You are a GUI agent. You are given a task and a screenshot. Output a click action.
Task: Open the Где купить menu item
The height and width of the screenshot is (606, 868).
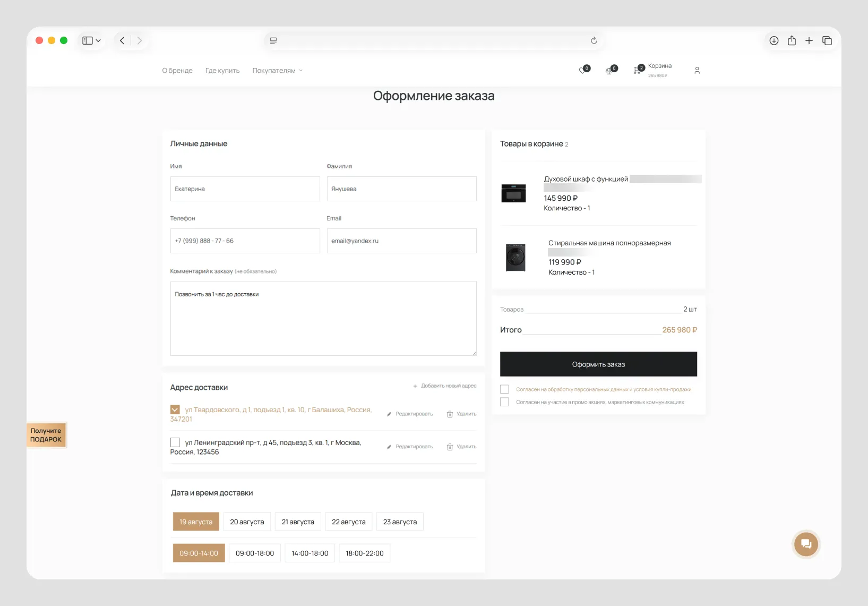222,71
